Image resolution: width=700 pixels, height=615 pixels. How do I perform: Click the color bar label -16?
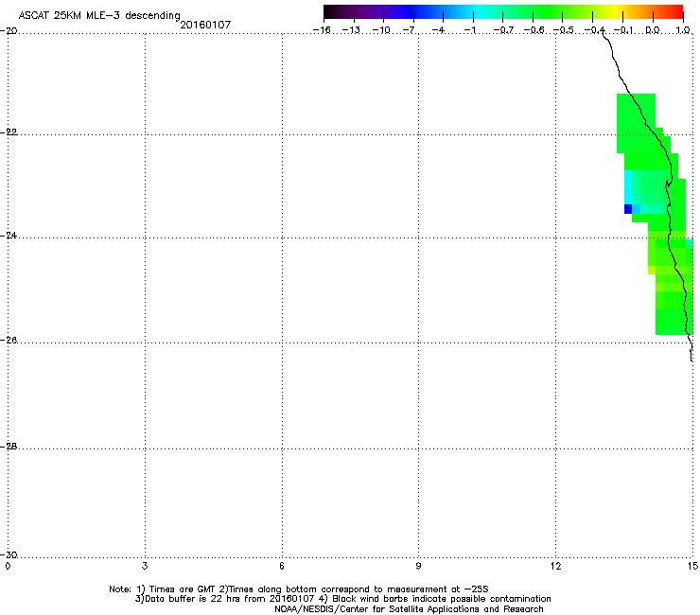tap(322, 30)
